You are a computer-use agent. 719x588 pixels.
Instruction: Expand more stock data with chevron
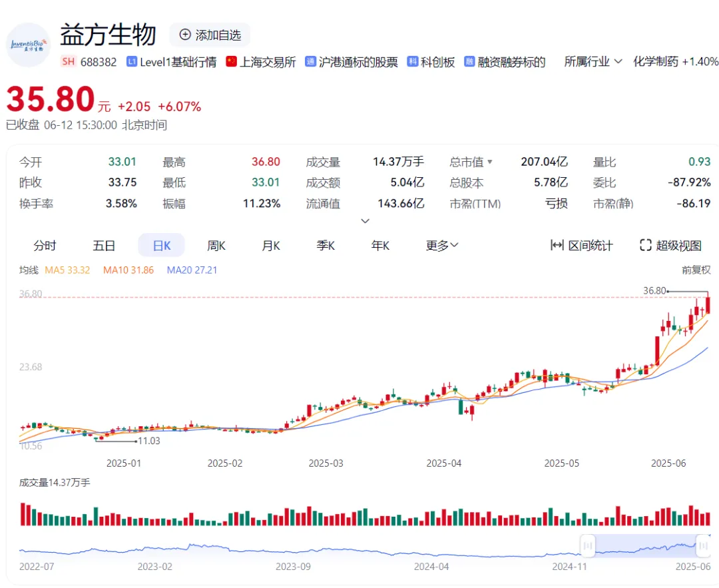coord(364,221)
